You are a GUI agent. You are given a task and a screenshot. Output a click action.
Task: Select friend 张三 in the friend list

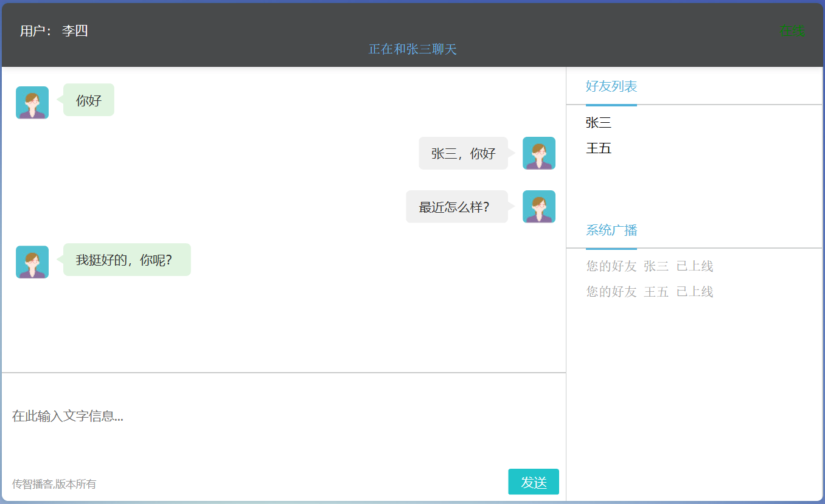point(599,123)
